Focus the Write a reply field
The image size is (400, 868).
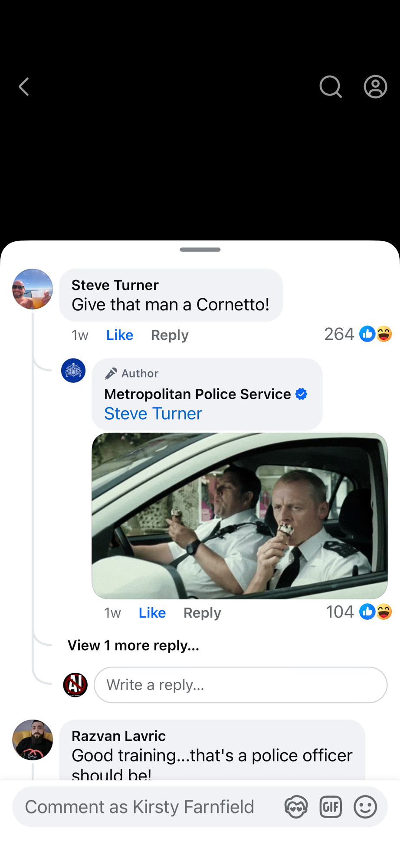[x=240, y=685]
